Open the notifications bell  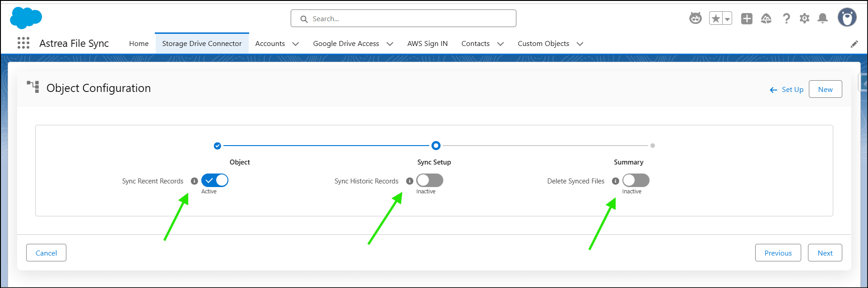point(822,18)
